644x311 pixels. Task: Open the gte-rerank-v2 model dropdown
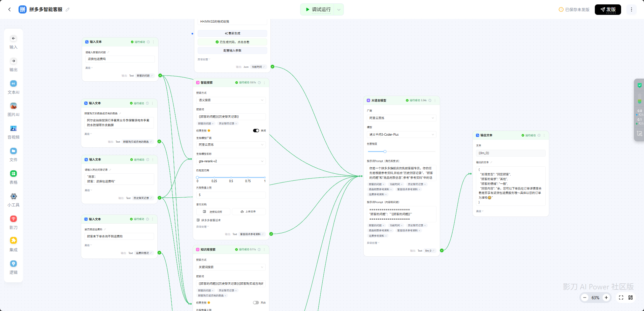tap(231, 161)
